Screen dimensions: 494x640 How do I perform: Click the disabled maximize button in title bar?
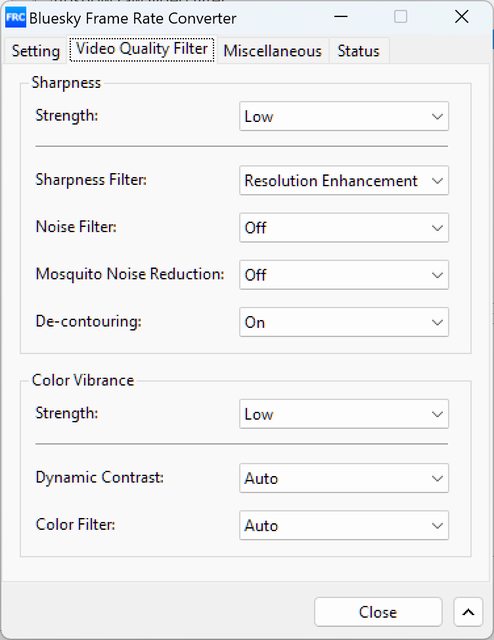401,17
